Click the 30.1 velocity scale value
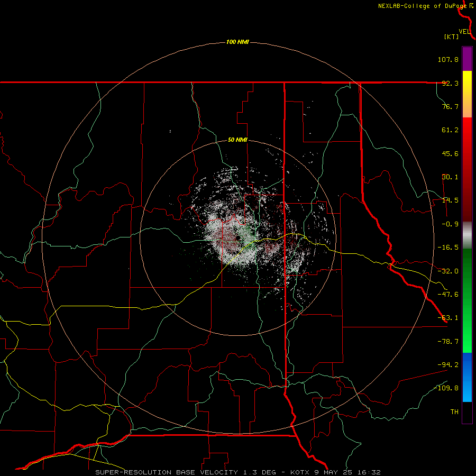 [450, 177]
